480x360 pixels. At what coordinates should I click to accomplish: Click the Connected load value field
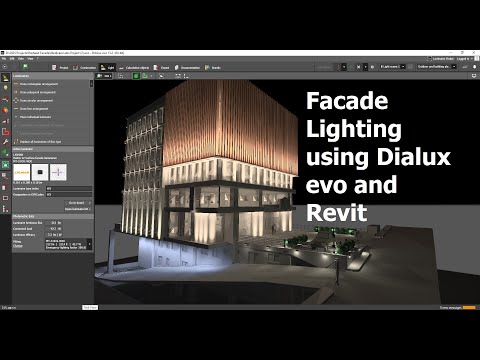[x=54, y=229]
